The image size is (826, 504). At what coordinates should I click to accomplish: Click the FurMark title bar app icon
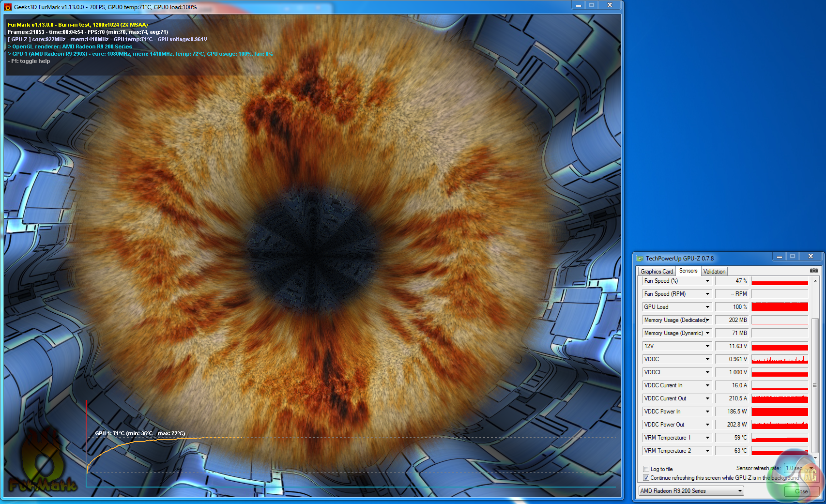point(8,7)
